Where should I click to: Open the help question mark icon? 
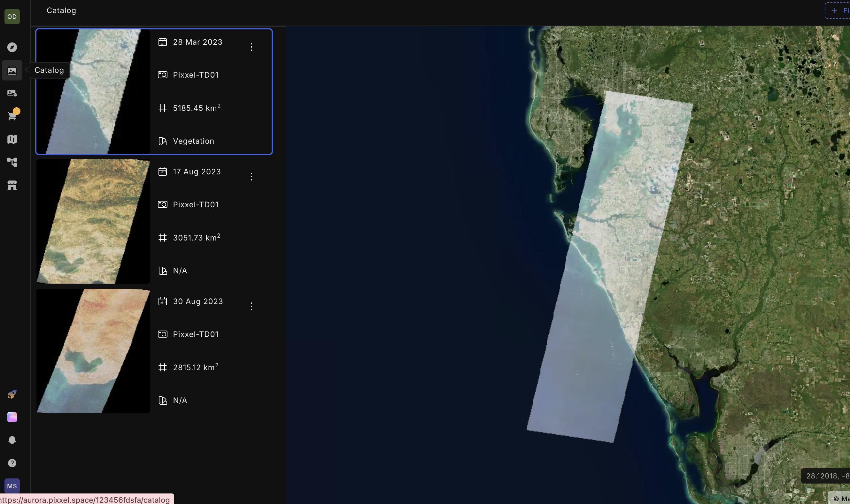12,463
